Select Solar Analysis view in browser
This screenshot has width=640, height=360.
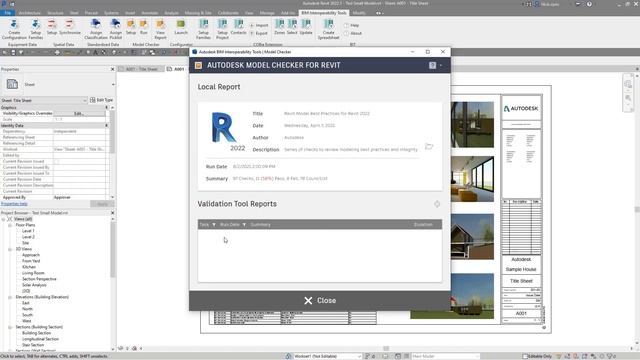[34, 285]
